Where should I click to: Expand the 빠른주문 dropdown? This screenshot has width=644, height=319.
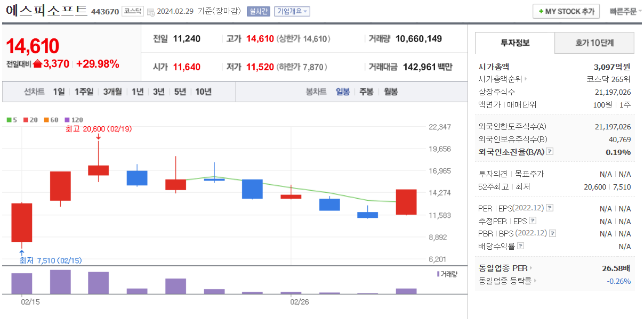tap(626, 11)
